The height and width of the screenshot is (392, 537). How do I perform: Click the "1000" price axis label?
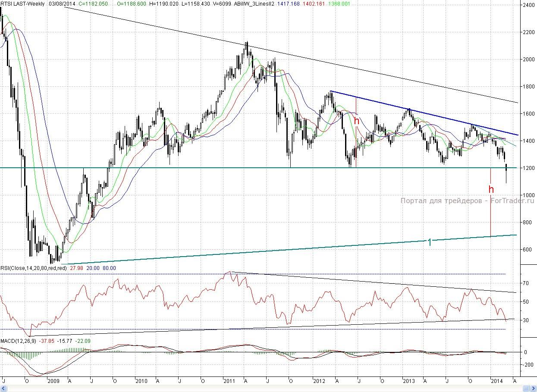pos(528,195)
